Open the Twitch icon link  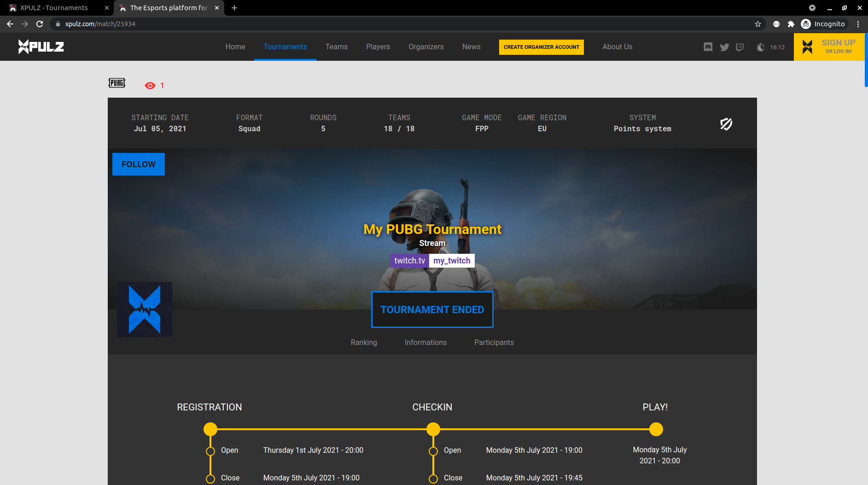(740, 47)
